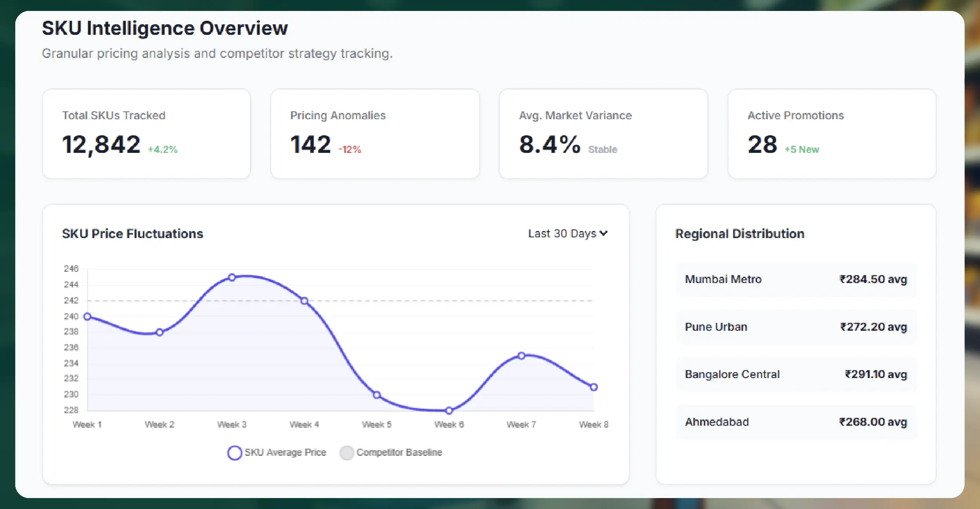980x509 pixels.
Task: Select the Bangalore Central region row
Action: [x=795, y=374]
